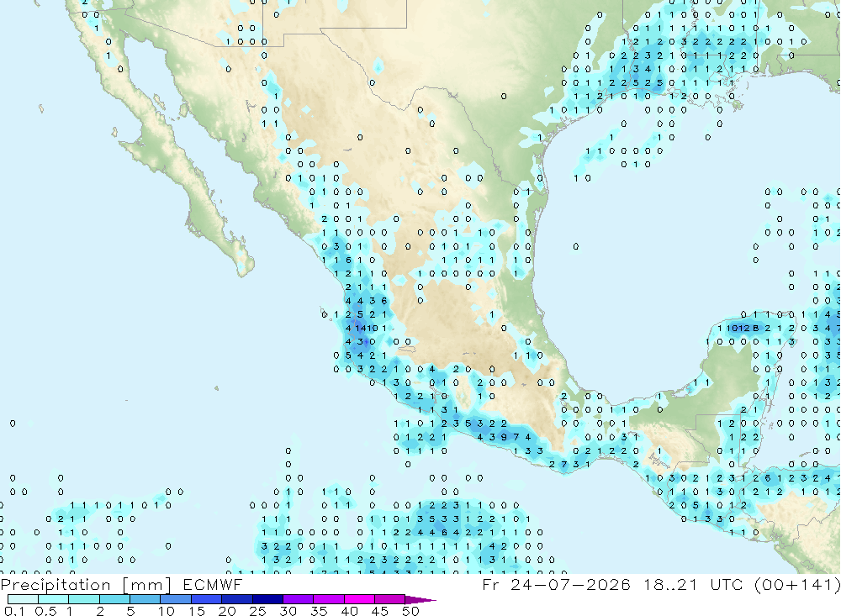Click the legend label 10
The image size is (841, 616).
tap(167, 611)
